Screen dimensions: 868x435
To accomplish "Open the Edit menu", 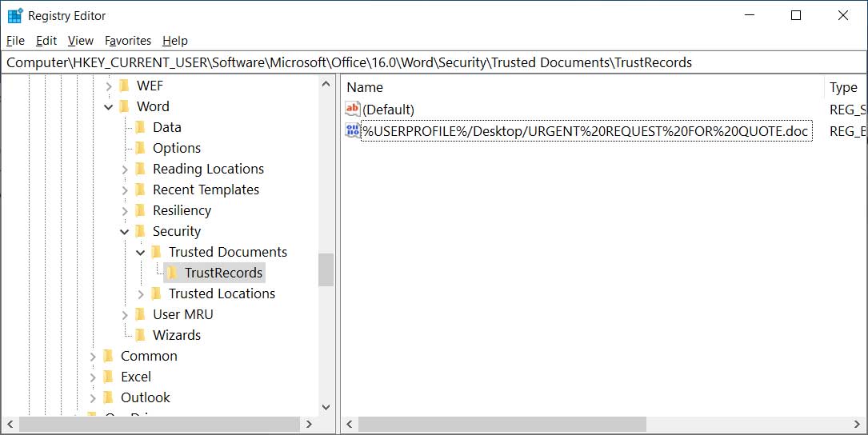I will (46, 41).
